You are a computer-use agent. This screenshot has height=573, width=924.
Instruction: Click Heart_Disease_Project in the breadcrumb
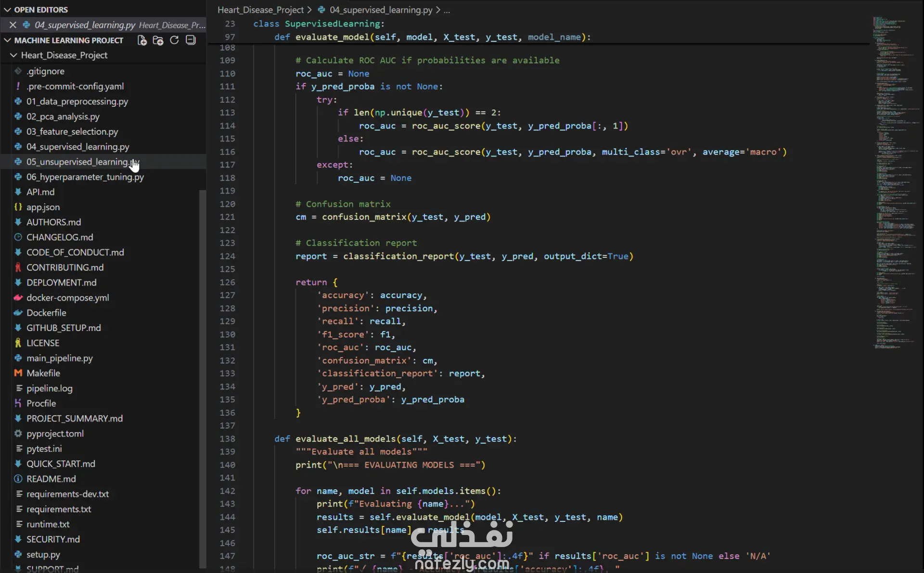point(260,10)
